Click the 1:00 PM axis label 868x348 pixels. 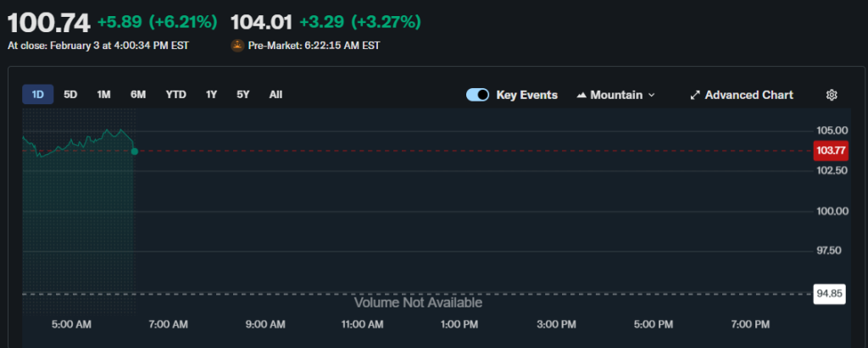[459, 325]
